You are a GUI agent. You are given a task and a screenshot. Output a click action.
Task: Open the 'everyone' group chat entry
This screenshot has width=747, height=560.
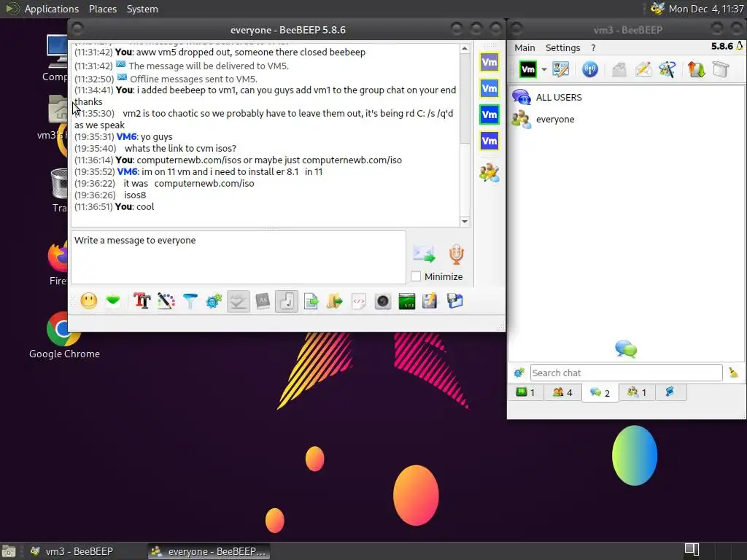click(x=627, y=119)
